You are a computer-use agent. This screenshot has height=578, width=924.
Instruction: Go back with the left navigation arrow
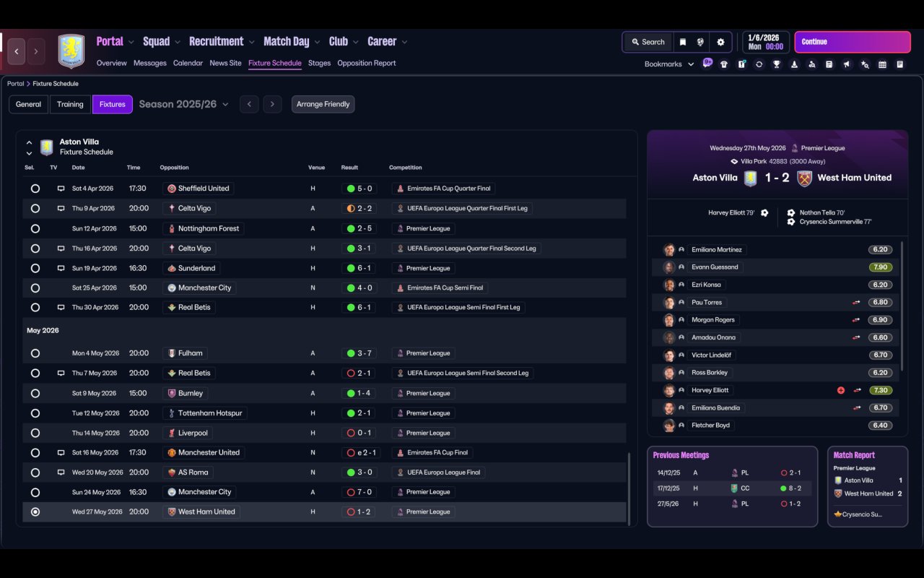click(17, 51)
